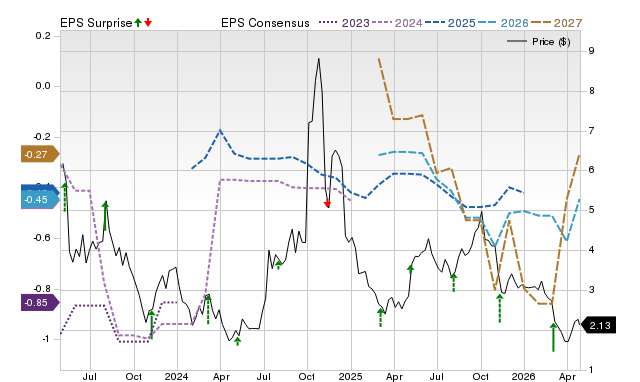This screenshot has width=640, height=382.
Task: Click the 6 label on the right price axis
Action: [x=591, y=170]
